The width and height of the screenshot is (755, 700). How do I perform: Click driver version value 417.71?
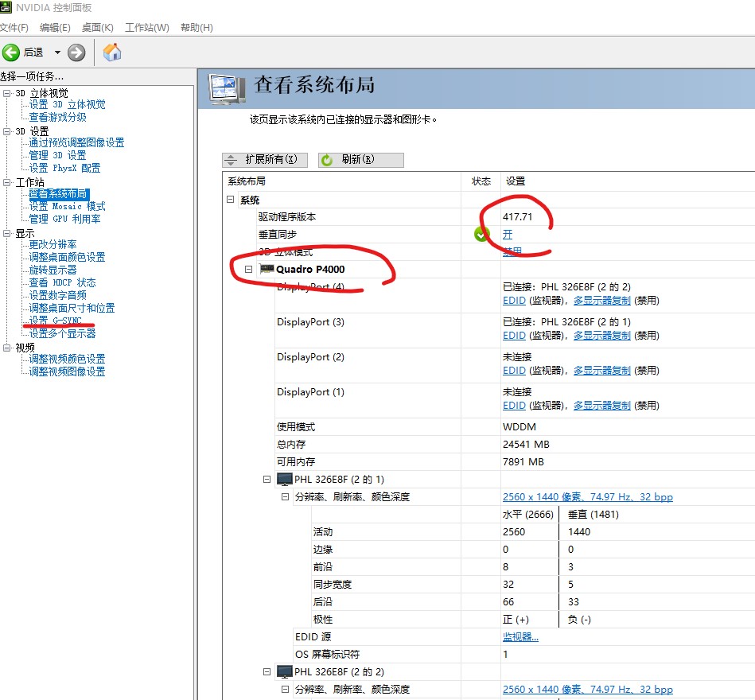coord(518,216)
